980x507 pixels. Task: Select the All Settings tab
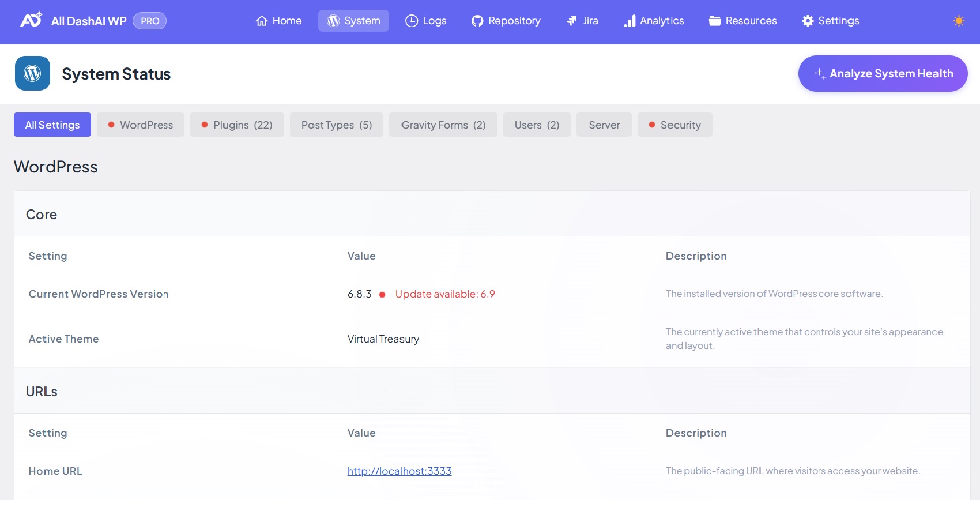pos(52,125)
